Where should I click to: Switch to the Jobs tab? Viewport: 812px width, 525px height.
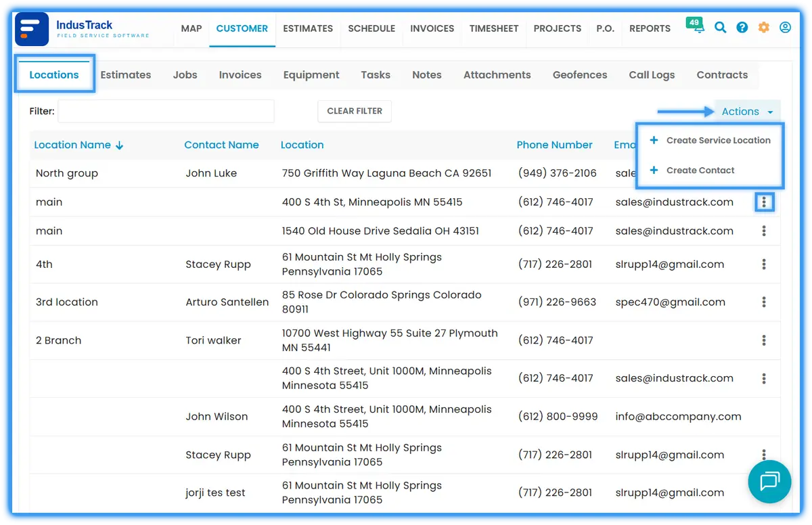[185, 75]
